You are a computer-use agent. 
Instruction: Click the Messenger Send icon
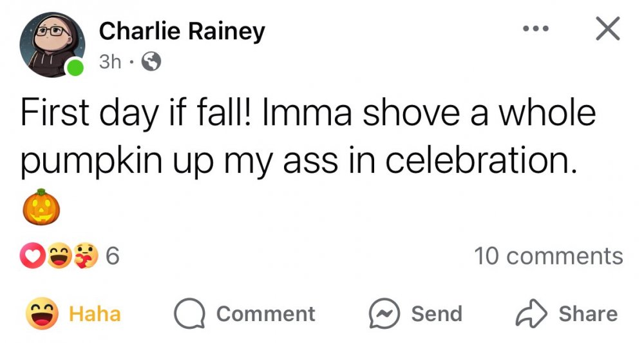[x=384, y=314]
